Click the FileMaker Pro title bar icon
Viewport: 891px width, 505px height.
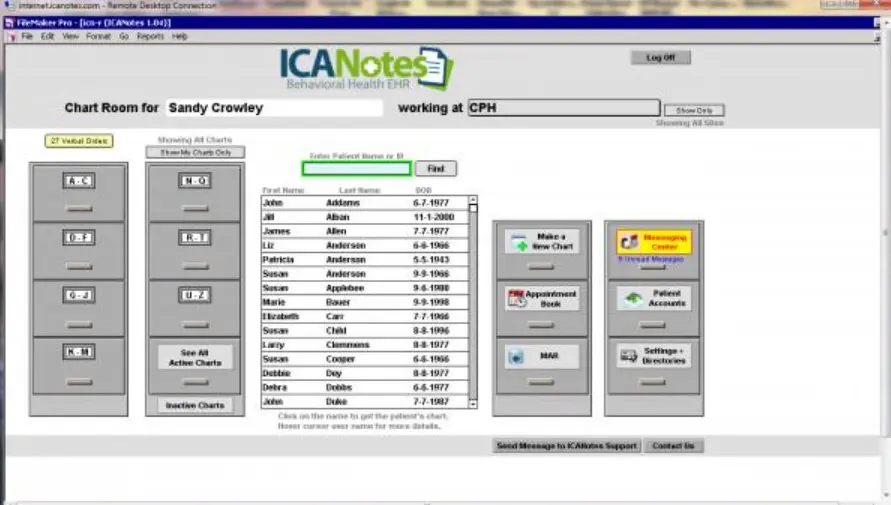point(9,23)
